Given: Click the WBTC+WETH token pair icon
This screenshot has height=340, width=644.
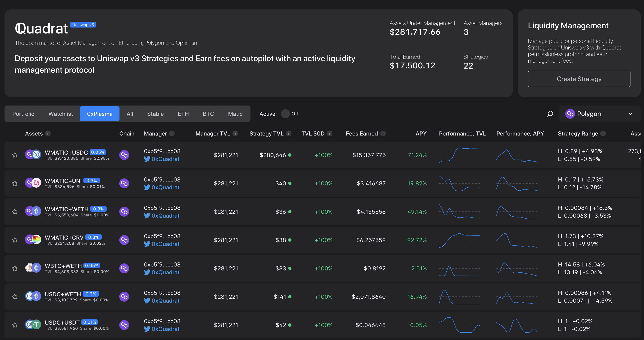Looking at the screenshot, I should click(x=33, y=268).
